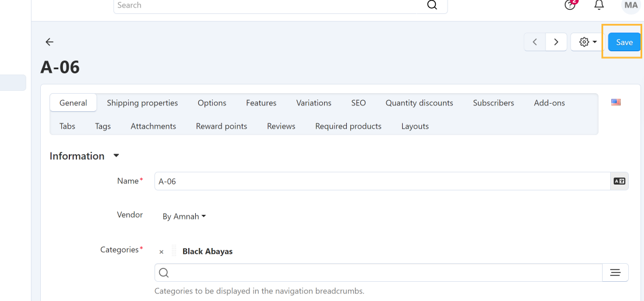Open the Reviews tab
Image resolution: width=644 pixels, height=301 pixels.
tap(281, 126)
